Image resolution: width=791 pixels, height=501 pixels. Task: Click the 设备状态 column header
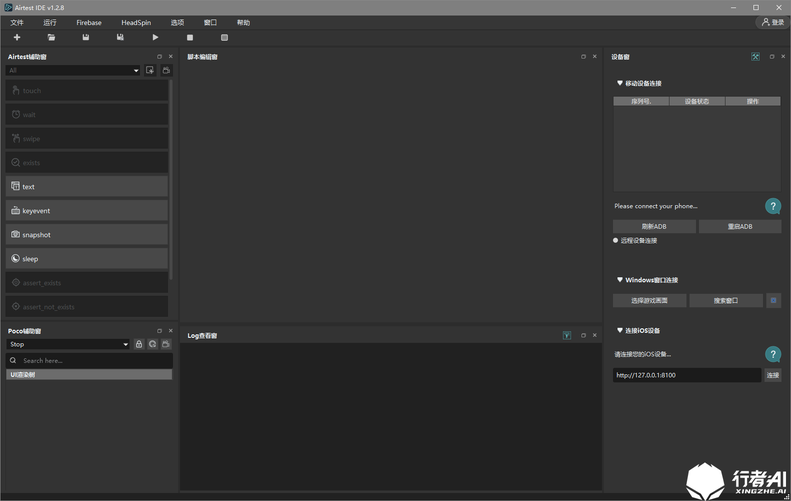click(x=697, y=101)
